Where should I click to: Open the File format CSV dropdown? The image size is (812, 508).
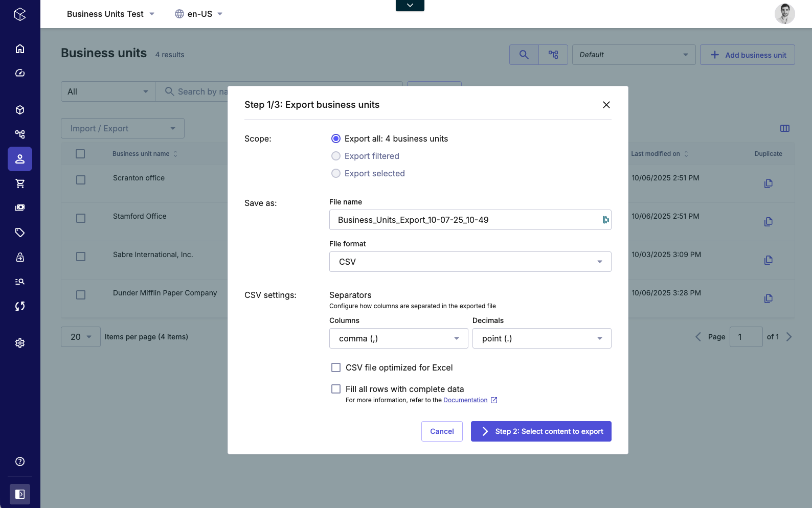pyautogui.click(x=470, y=262)
